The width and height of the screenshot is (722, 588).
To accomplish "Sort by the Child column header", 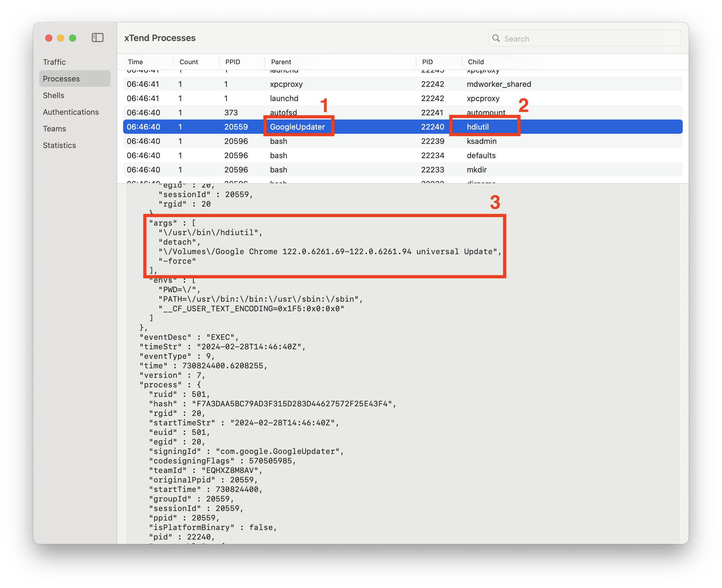I will (x=476, y=62).
